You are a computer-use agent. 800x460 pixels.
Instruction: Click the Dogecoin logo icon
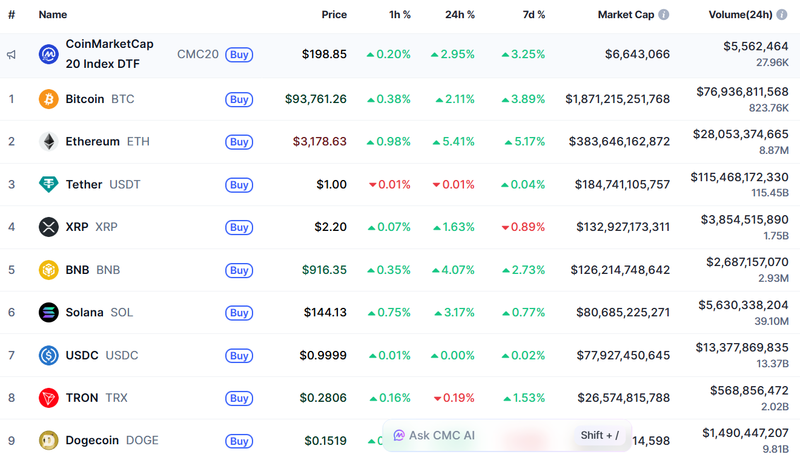click(x=48, y=440)
